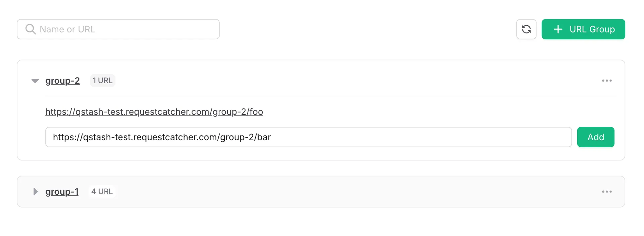Click the magnifying glass search icon
The height and width of the screenshot is (236, 644).
pos(31,29)
